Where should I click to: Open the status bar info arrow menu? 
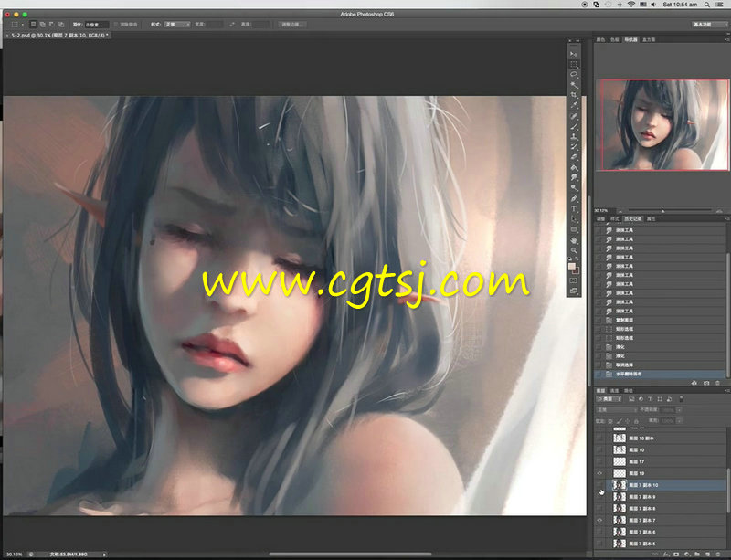point(104,555)
